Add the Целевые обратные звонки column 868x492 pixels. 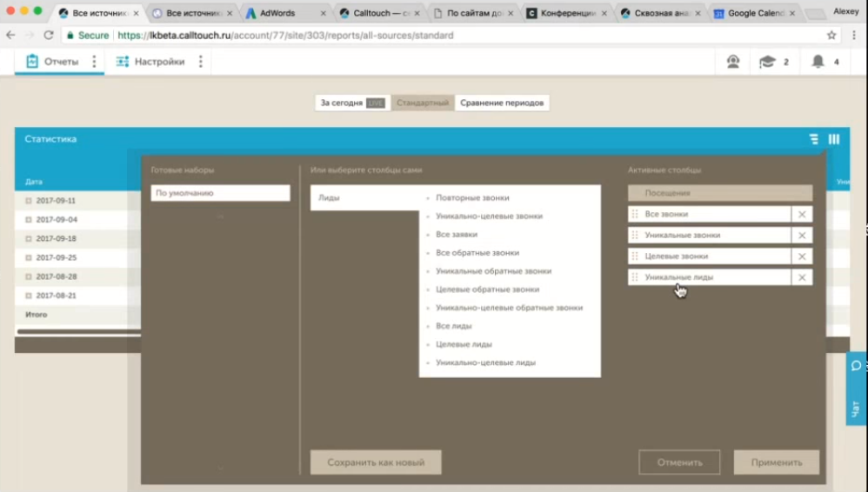487,289
